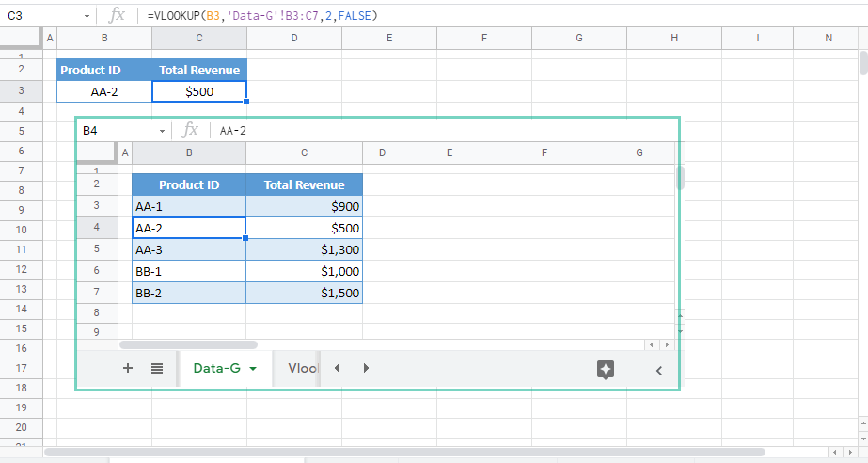The width and height of the screenshot is (868, 463).
Task: Switch to the Data-G sheet tab
Action: click(215, 369)
